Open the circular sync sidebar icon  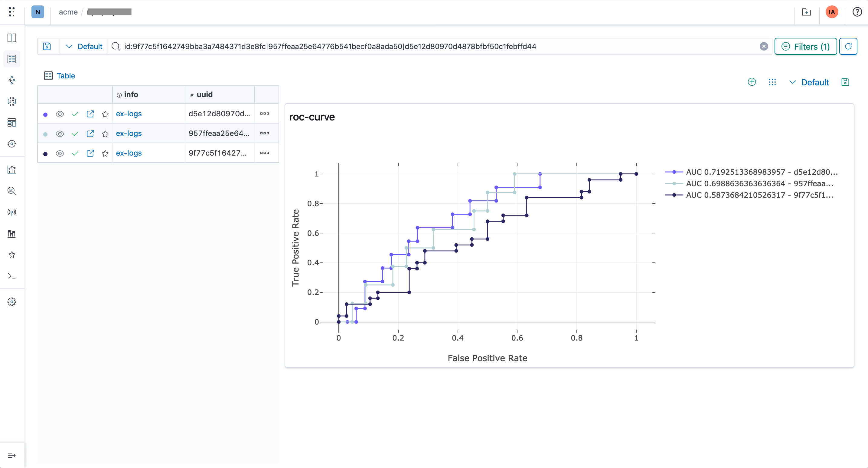click(12, 144)
